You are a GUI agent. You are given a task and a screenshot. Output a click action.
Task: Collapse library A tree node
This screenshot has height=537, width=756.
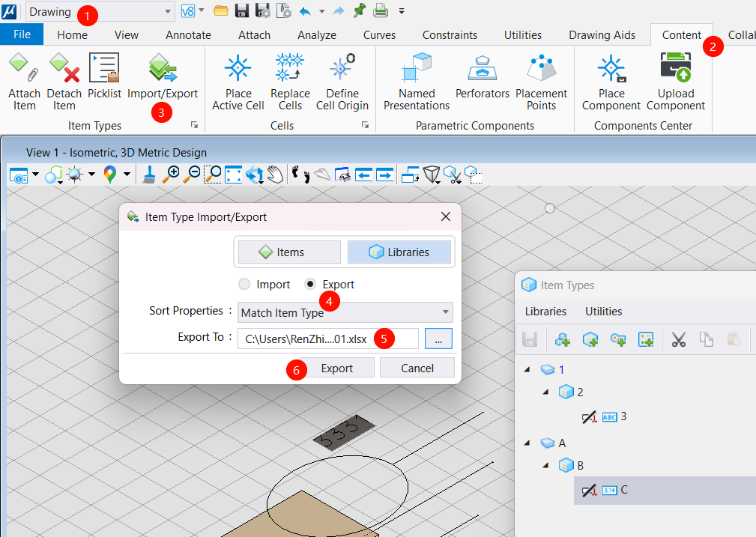(528, 443)
